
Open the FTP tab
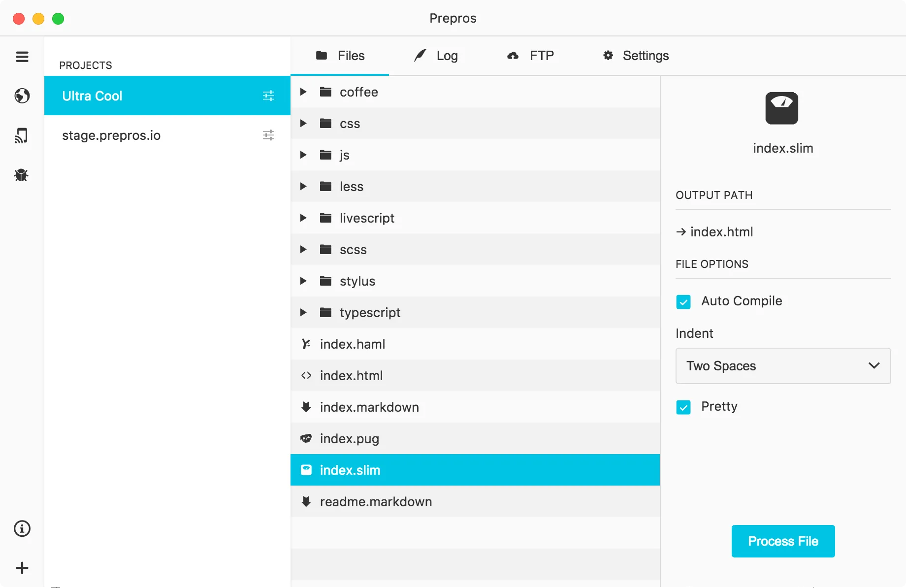point(530,56)
